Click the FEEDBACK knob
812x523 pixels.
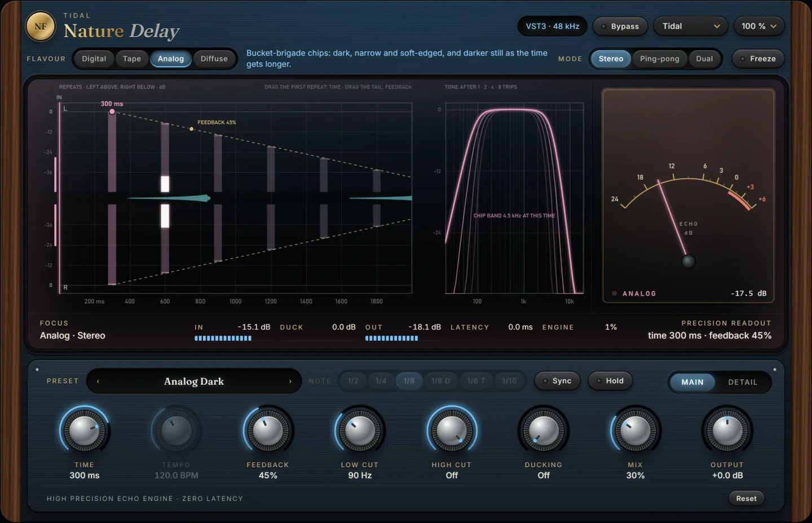(268, 431)
